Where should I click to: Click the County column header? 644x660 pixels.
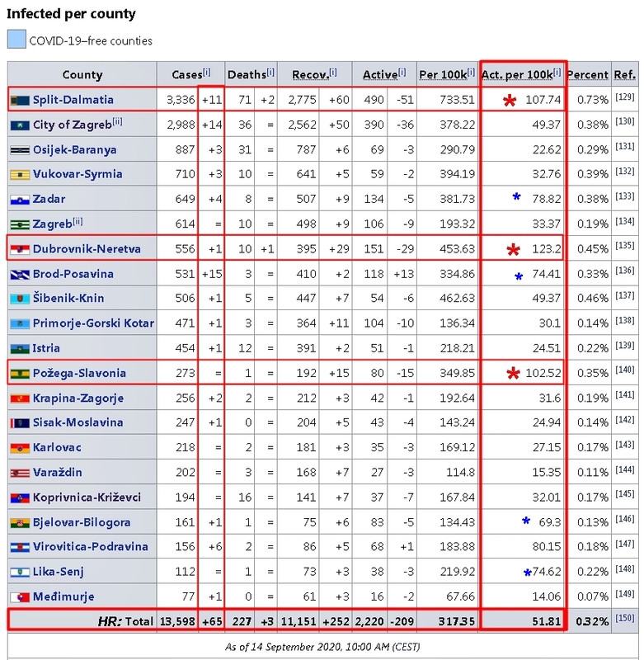[x=82, y=74]
